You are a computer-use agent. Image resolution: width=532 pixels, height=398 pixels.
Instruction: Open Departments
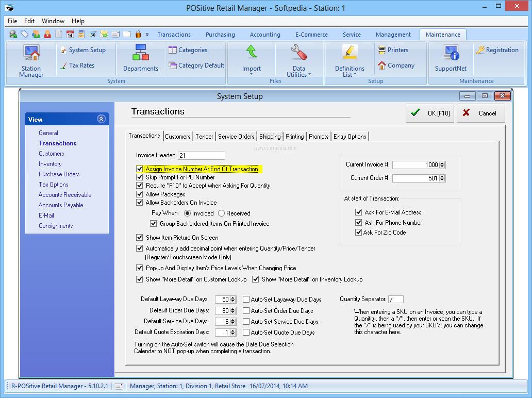coord(140,58)
